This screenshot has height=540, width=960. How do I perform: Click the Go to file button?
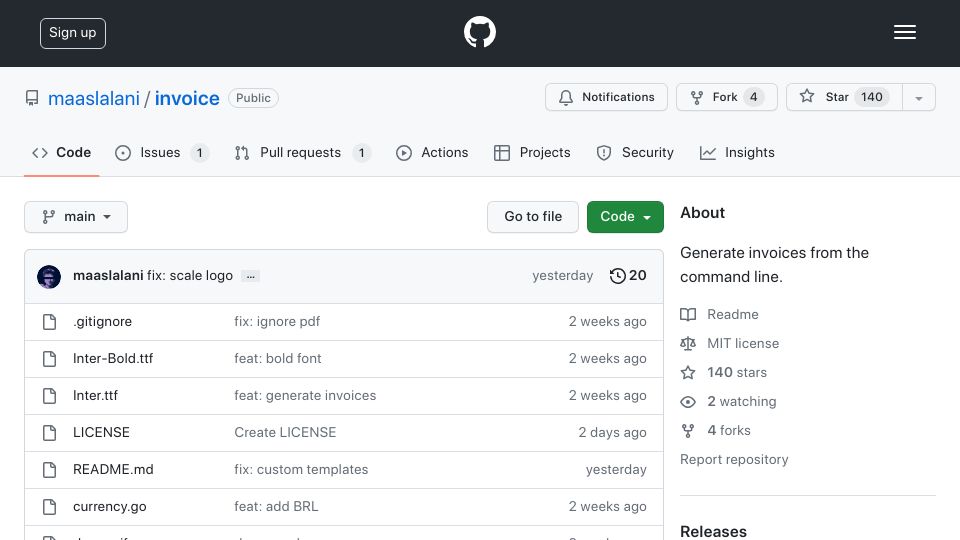click(x=533, y=217)
